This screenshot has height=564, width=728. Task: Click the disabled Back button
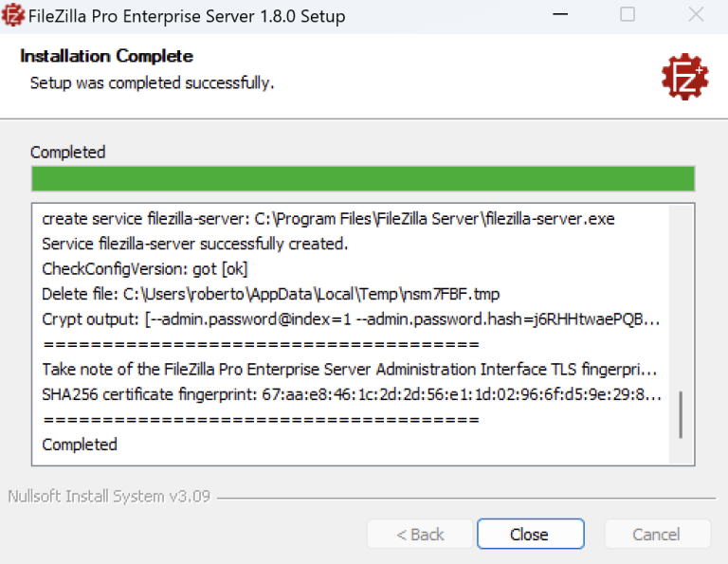pos(420,534)
